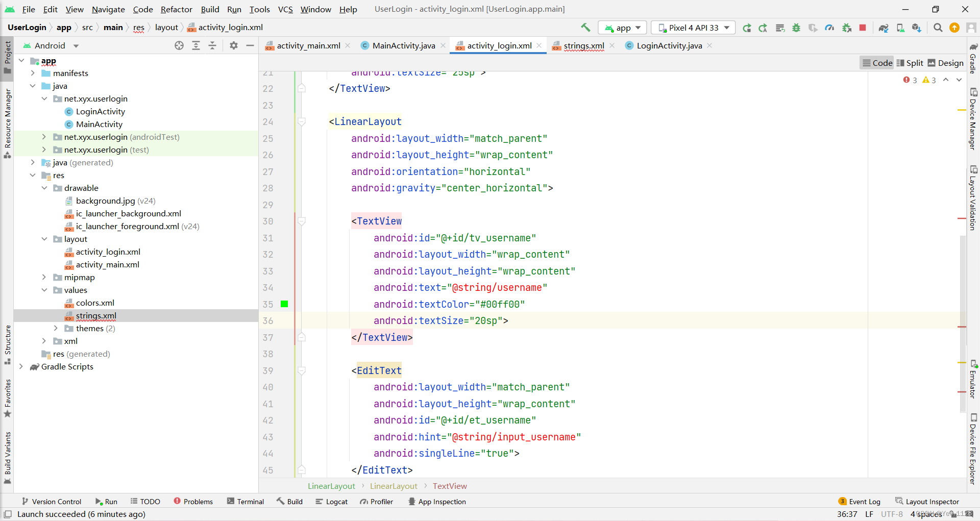The image size is (980, 521).
Task: Toggle the Device Manager side panel
Action: coord(973,119)
